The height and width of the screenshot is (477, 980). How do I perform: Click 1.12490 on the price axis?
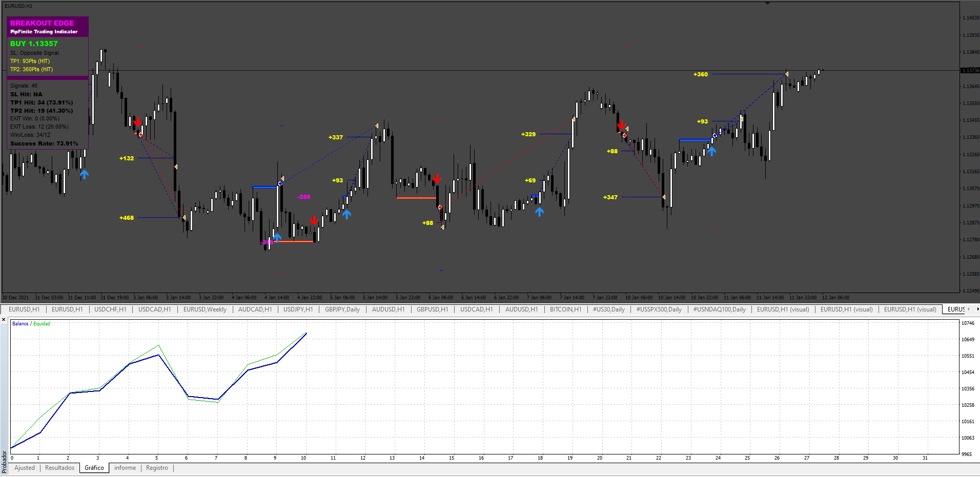coord(971,291)
